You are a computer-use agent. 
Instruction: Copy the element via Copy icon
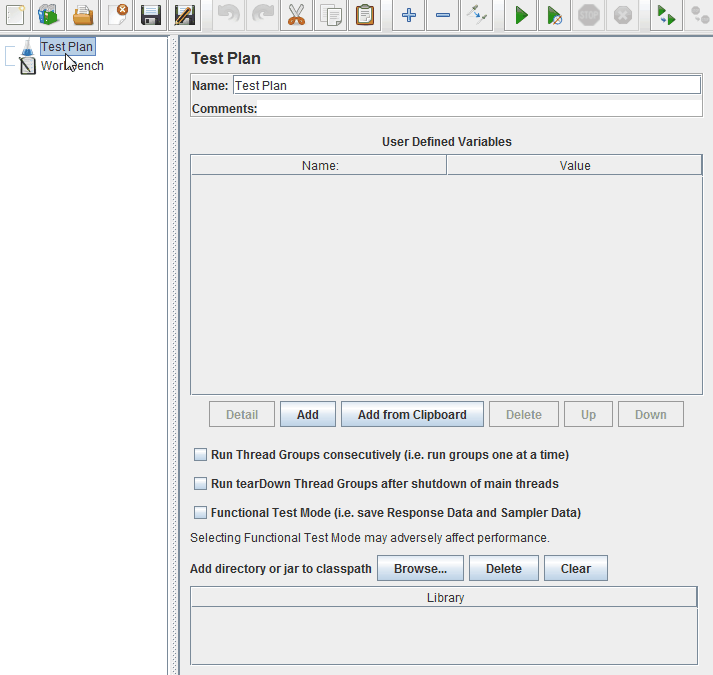(x=331, y=15)
